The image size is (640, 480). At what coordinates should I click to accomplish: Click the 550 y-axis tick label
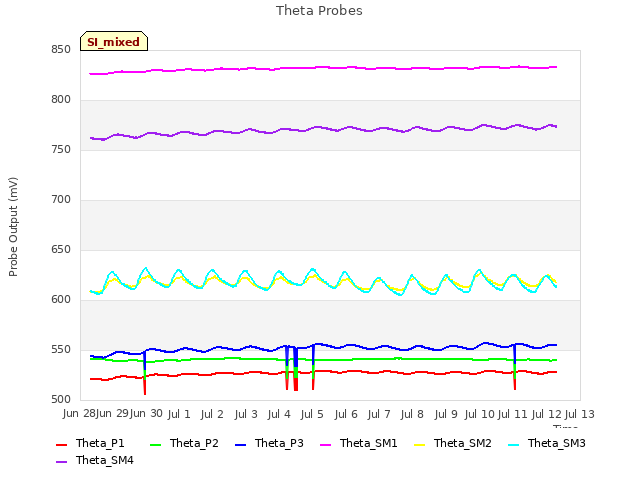point(61,349)
